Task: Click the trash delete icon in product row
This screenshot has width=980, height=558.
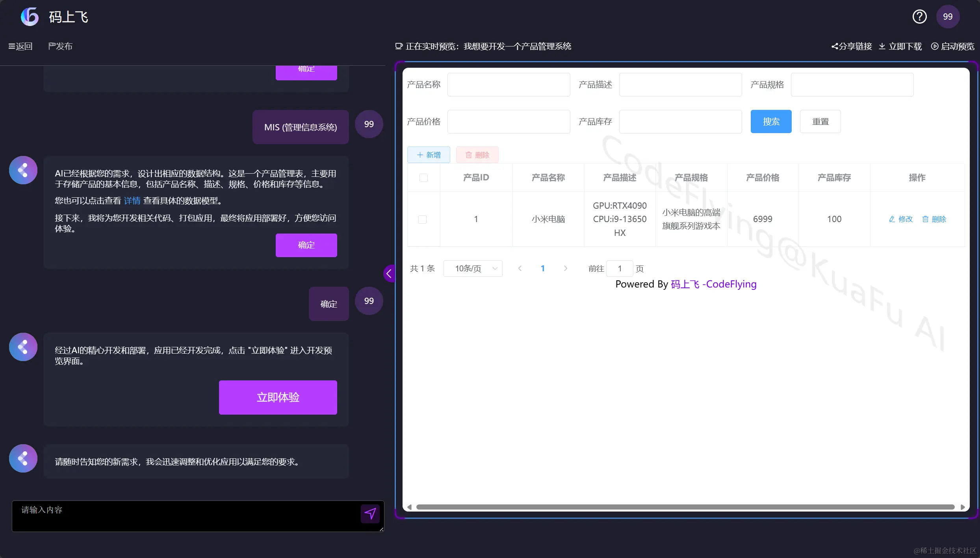Action: 925,219
